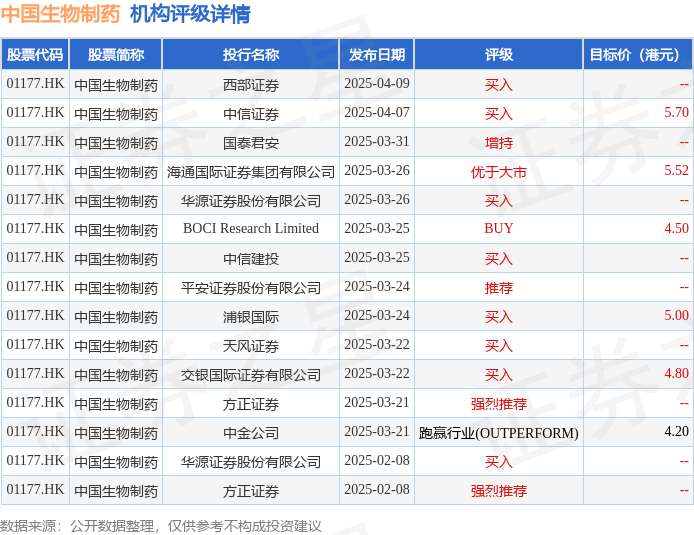The width and height of the screenshot is (694, 535).
Task: Select the 国泰君安 broker cell
Action: tap(251, 142)
